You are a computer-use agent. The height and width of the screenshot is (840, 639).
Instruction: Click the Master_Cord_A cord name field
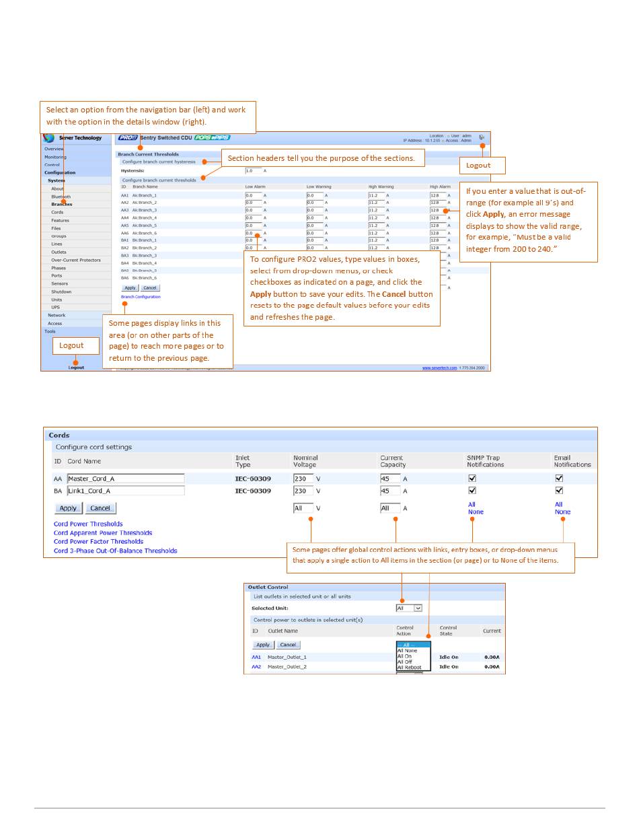pos(126,479)
